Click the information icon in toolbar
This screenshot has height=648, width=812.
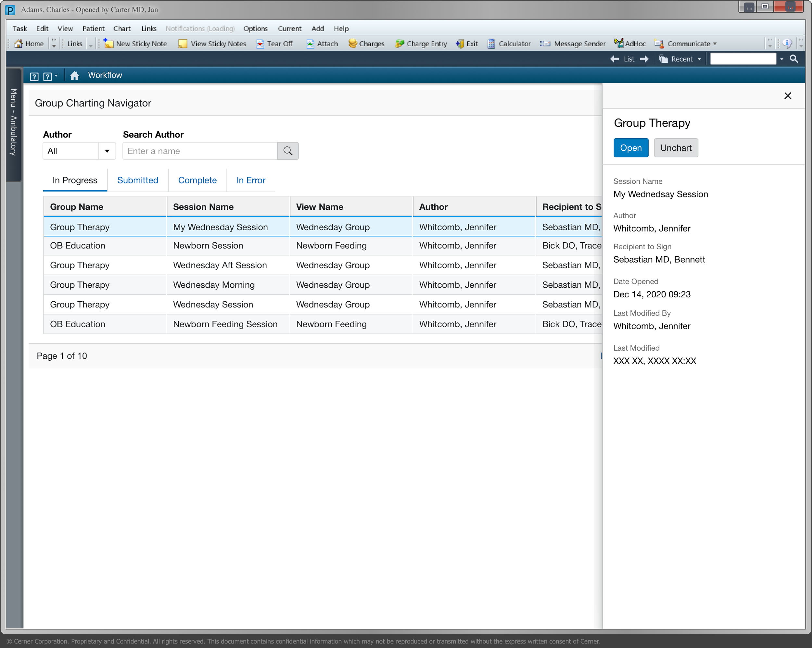(787, 43)
